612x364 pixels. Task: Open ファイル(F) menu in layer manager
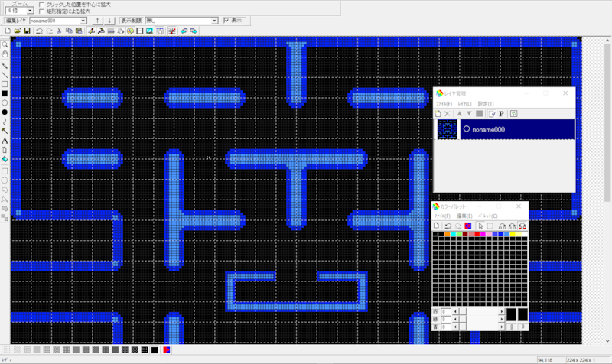click(444, 104)
